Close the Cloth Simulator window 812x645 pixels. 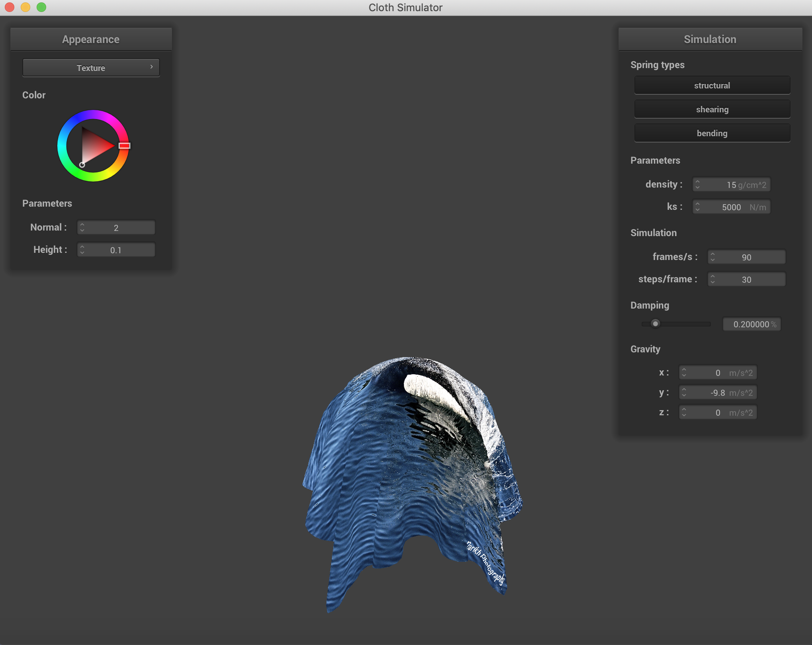(10, 7)
